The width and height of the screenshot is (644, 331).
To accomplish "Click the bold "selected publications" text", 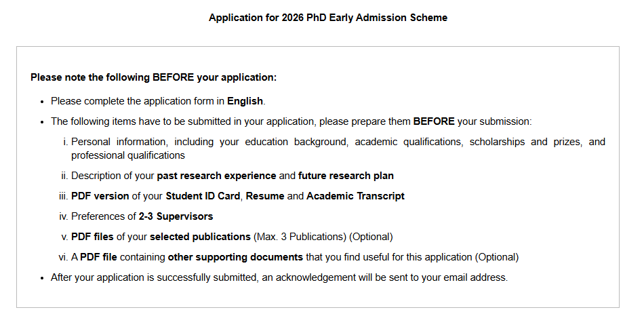I will point(200,237).
